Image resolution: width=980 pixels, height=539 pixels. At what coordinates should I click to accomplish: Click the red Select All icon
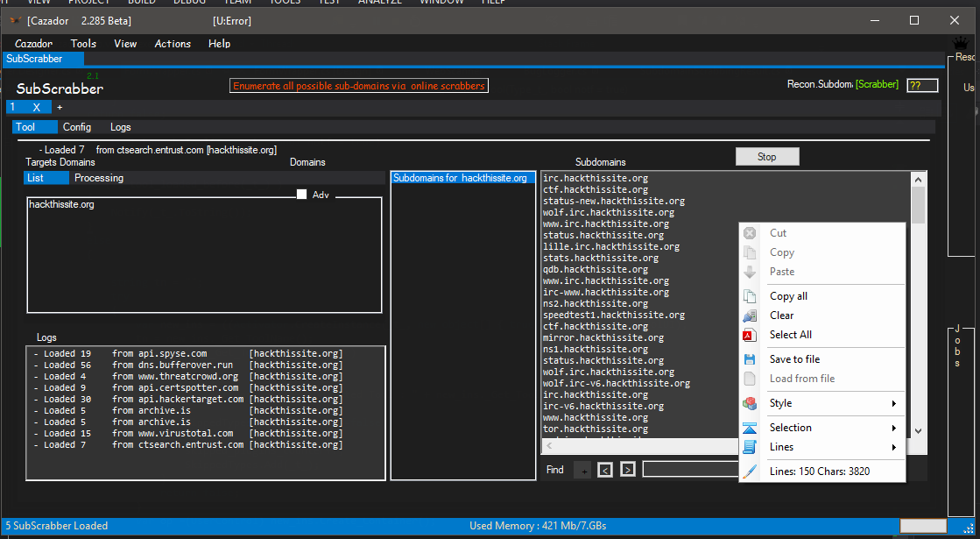(x=750, y=335)
